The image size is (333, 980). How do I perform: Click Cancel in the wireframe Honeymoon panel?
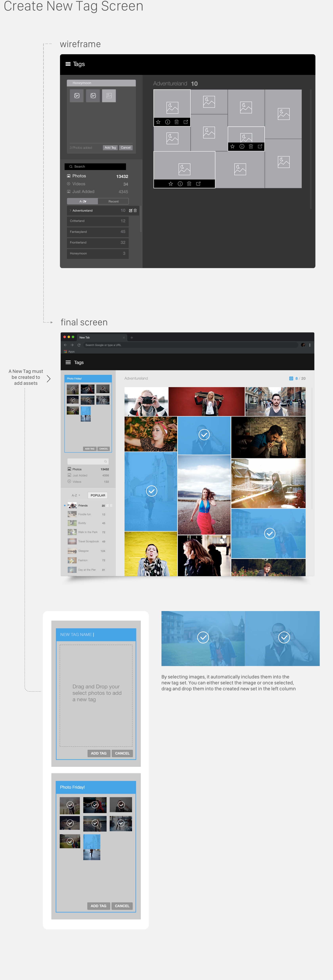pyautogui.click(x=126, y=148)
